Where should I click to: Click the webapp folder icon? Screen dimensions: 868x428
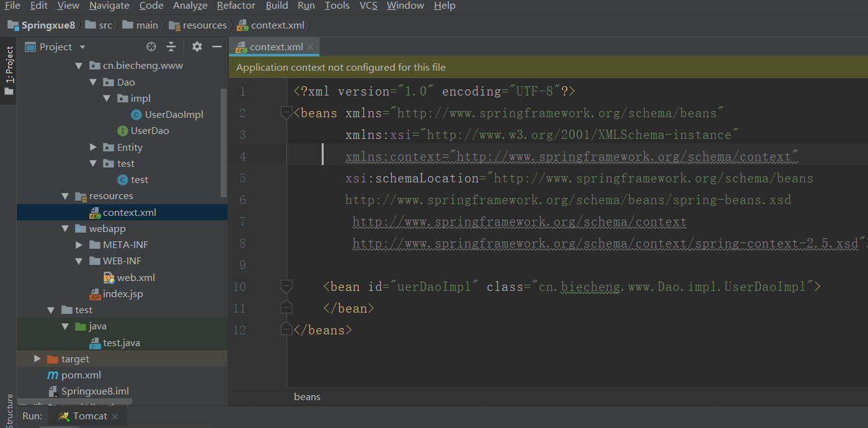pos(81,229)
